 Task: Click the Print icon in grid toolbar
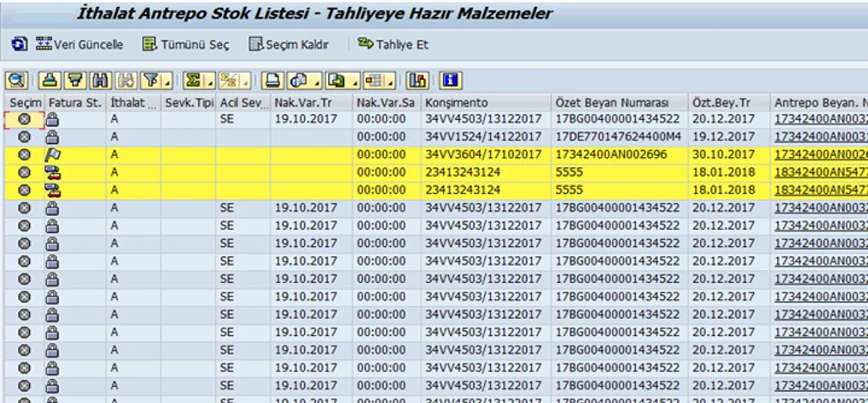click(x=272, y=81)
